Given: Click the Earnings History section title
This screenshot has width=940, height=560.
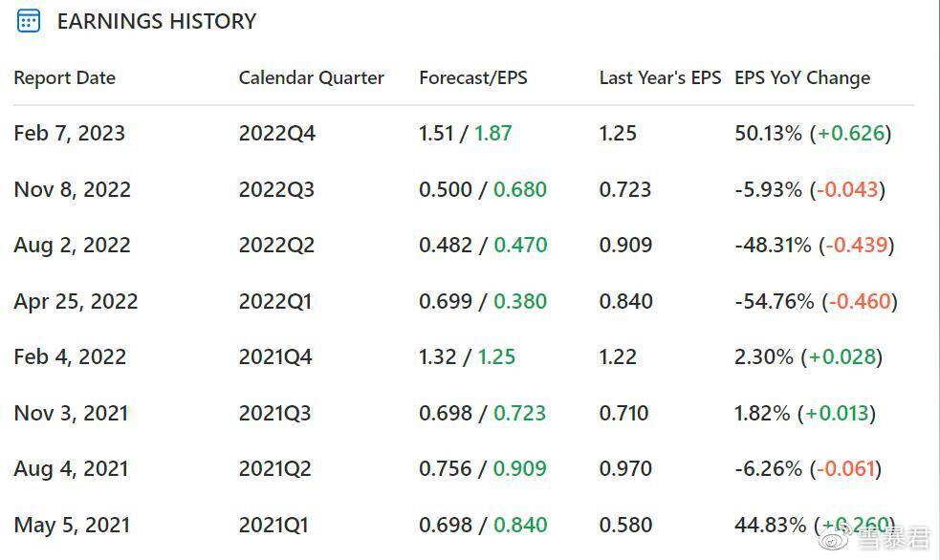Looking at the screenshot, I should coord(157,22).
